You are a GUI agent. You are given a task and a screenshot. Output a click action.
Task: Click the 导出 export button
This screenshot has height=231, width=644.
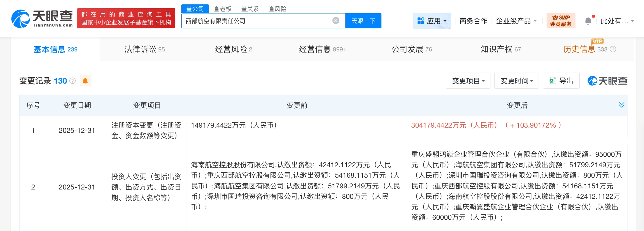[x=561, y=81]
